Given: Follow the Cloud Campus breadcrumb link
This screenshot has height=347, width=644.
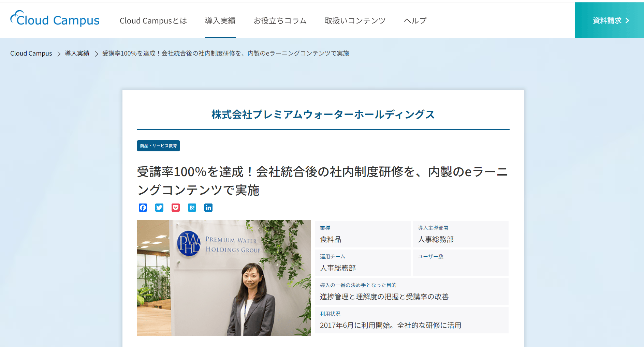Looking at the screenshot, I should (31, 54).
